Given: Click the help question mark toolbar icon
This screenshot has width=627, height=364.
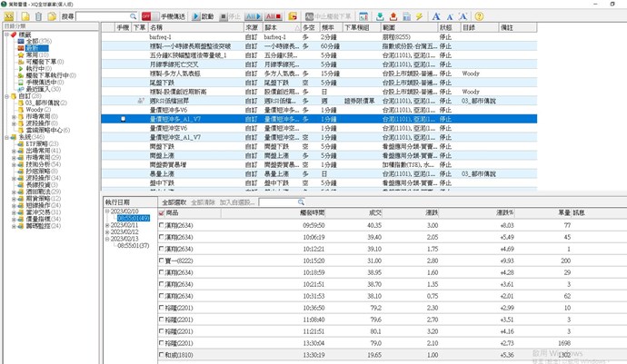Looking at the screenshot, I should tap(479, 16).
